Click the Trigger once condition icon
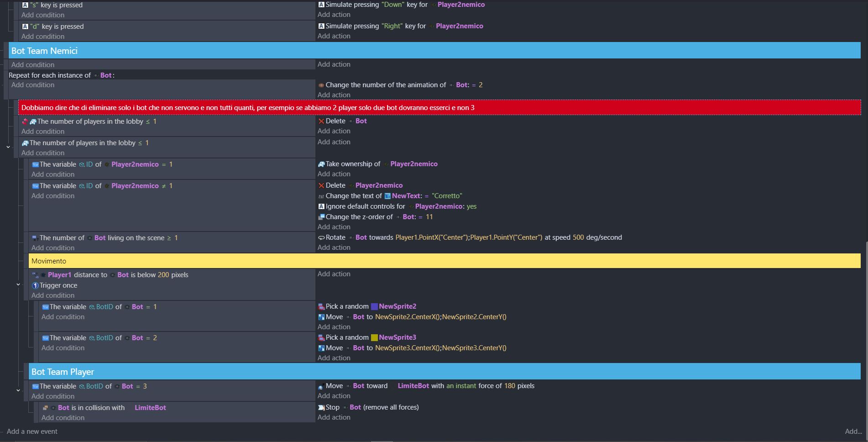The image size is (868, 442). click(x=35, y=285)
